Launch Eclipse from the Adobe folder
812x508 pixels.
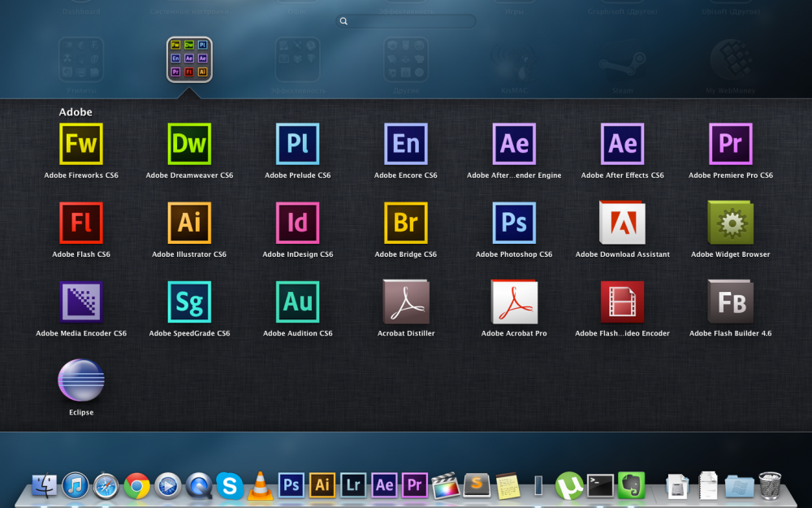click(x=80, y=380)
